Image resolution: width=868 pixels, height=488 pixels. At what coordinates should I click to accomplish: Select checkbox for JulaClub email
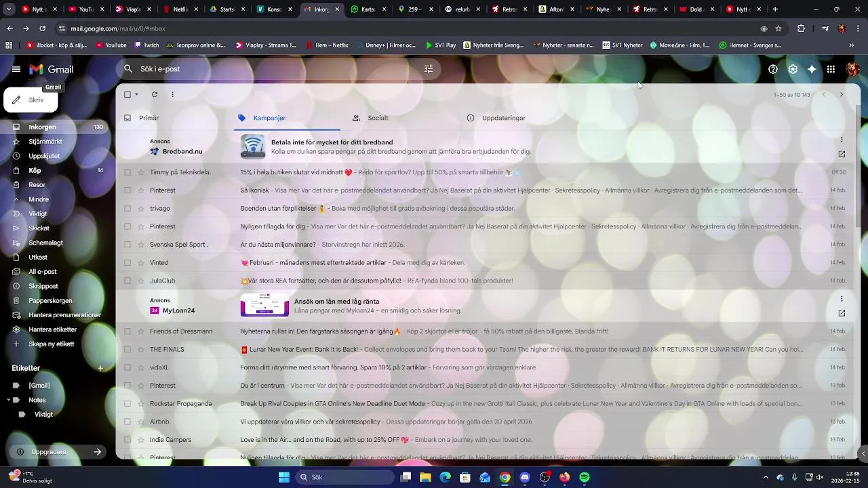(127, 281)
